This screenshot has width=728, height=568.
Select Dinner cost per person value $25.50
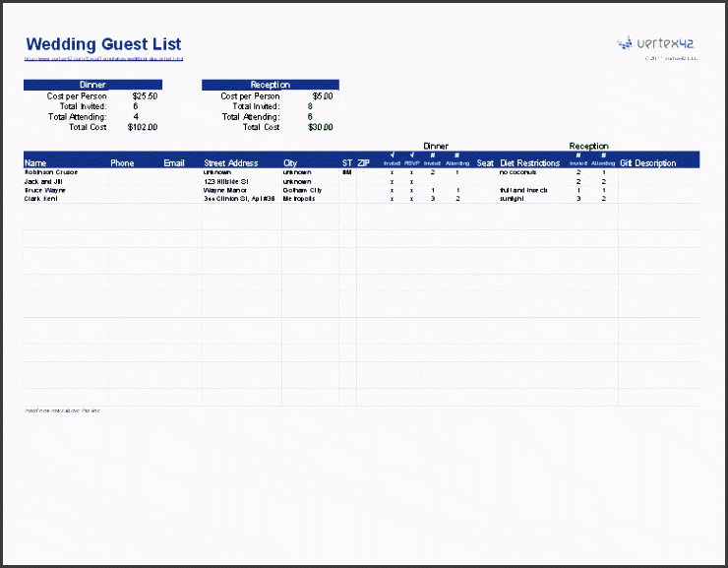point(145,96)
